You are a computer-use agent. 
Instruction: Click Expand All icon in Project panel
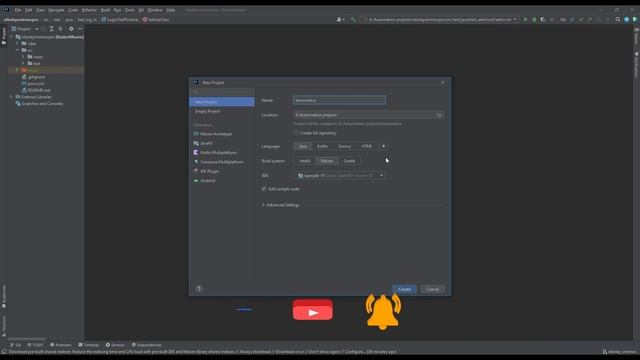click(x=51, y=29)
